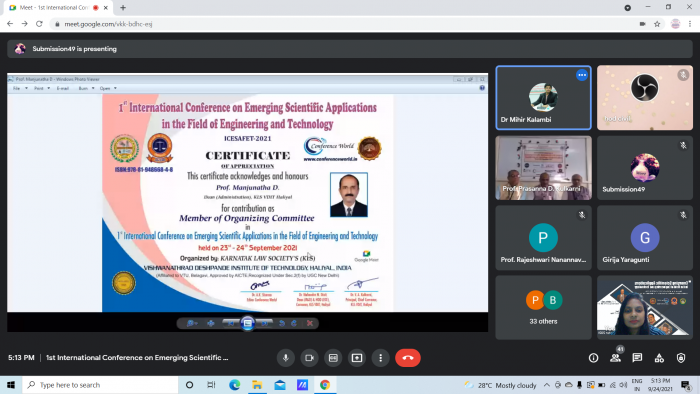This screenshot has height=394, width=700.
Task: Open meeting details info icon
Action: point(593,358)
